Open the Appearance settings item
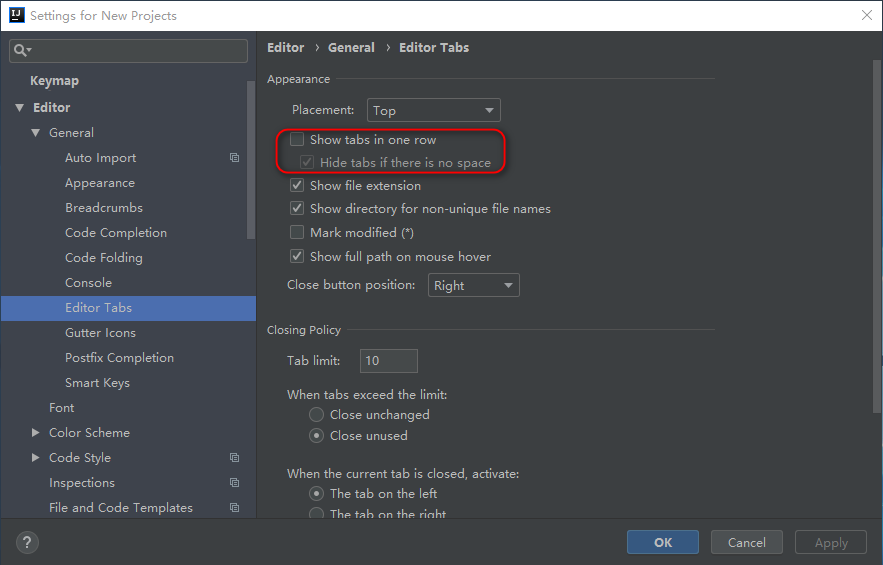Screen dimensions: 883x565 click(x=100, y=183)
